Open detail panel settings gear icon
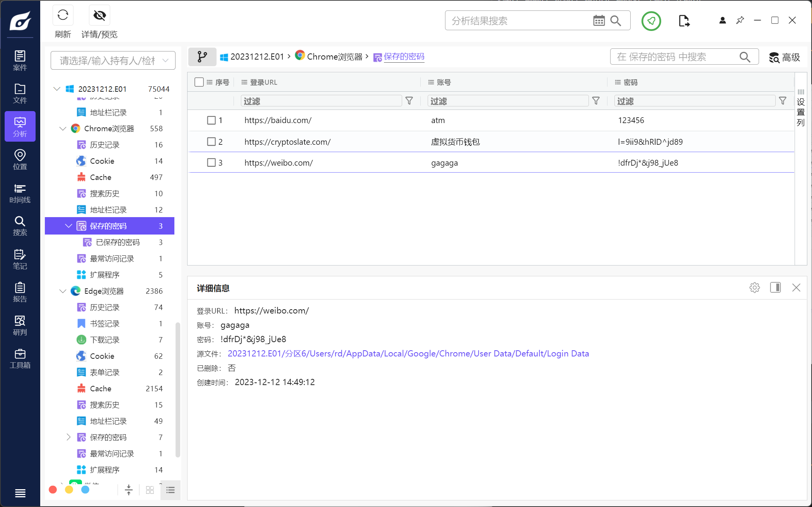 coord(754,288)
